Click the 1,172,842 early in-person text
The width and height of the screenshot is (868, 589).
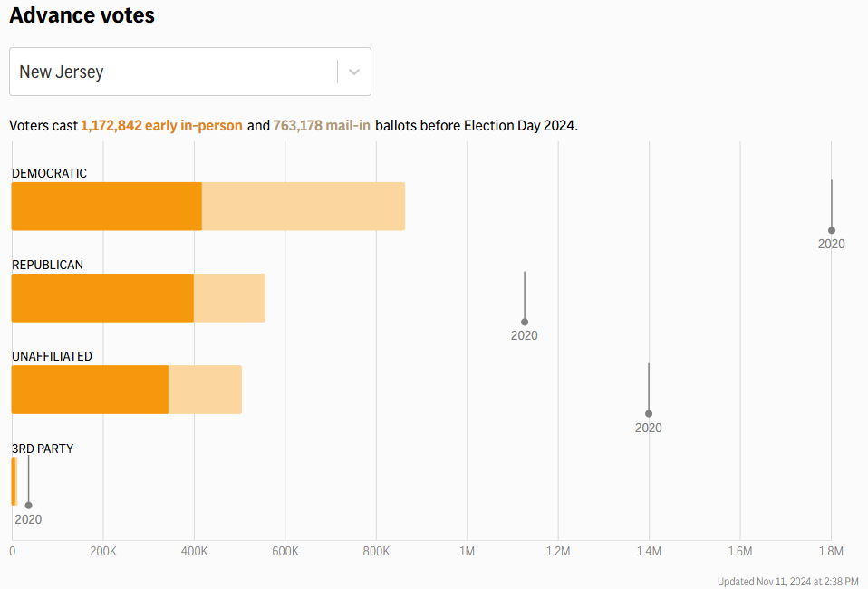point(161,126)
